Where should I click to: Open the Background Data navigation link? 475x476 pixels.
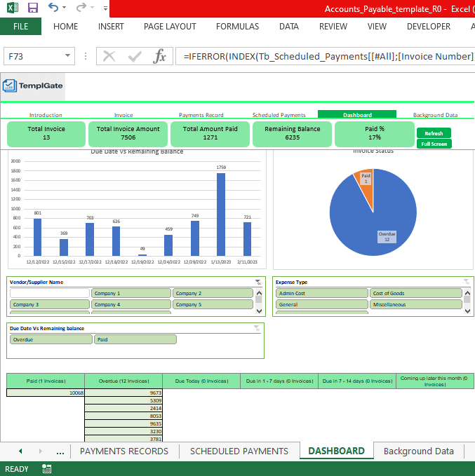[x=435, y=115]
